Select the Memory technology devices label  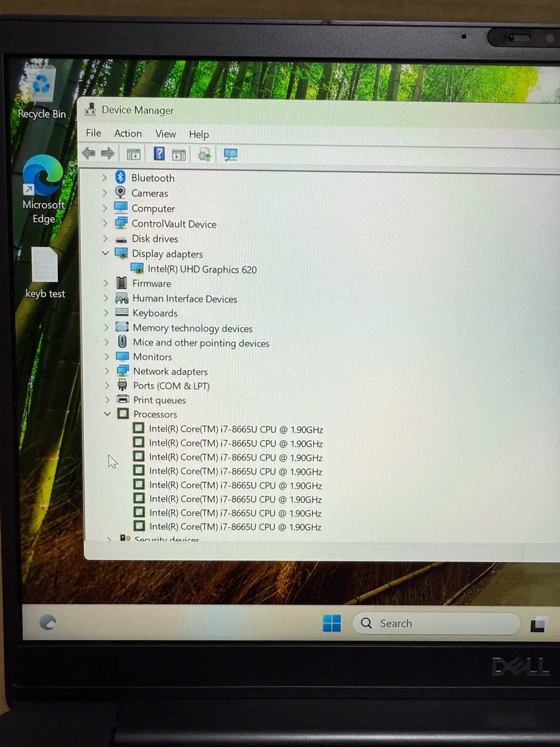[193, 328]
